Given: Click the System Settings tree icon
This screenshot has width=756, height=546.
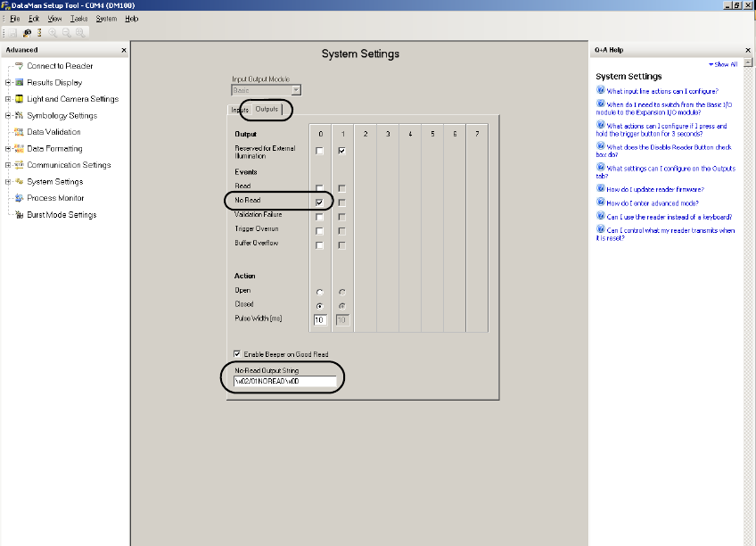Looking at the screenshot, I should coord(20,181).
